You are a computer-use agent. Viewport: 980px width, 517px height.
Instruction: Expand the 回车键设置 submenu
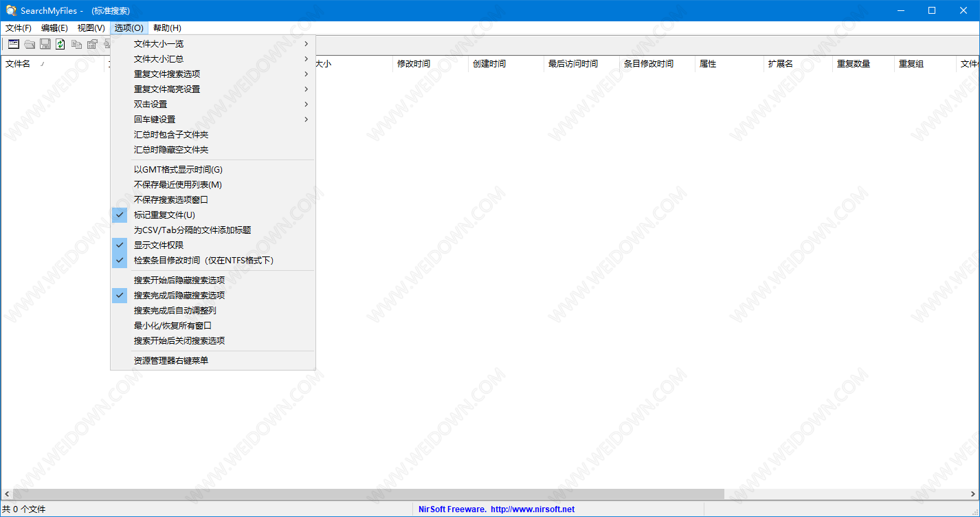click(x=213, y=119)
